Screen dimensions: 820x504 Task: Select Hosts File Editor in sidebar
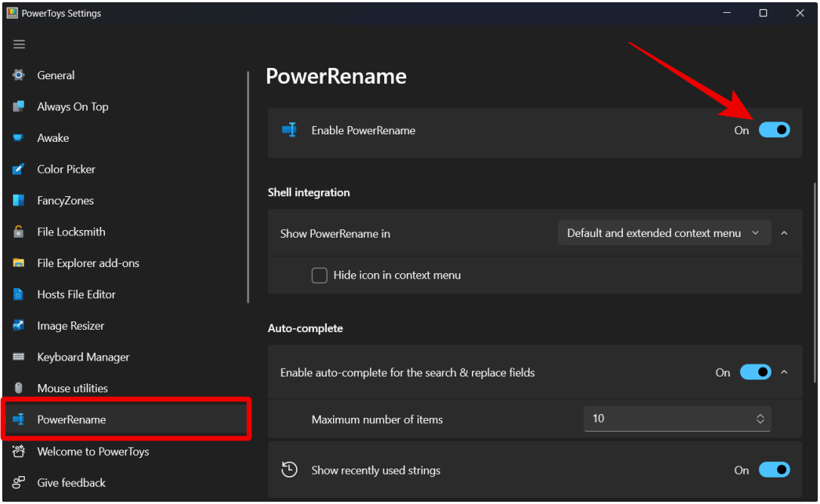pyautogui.click(x=76, y=294)
